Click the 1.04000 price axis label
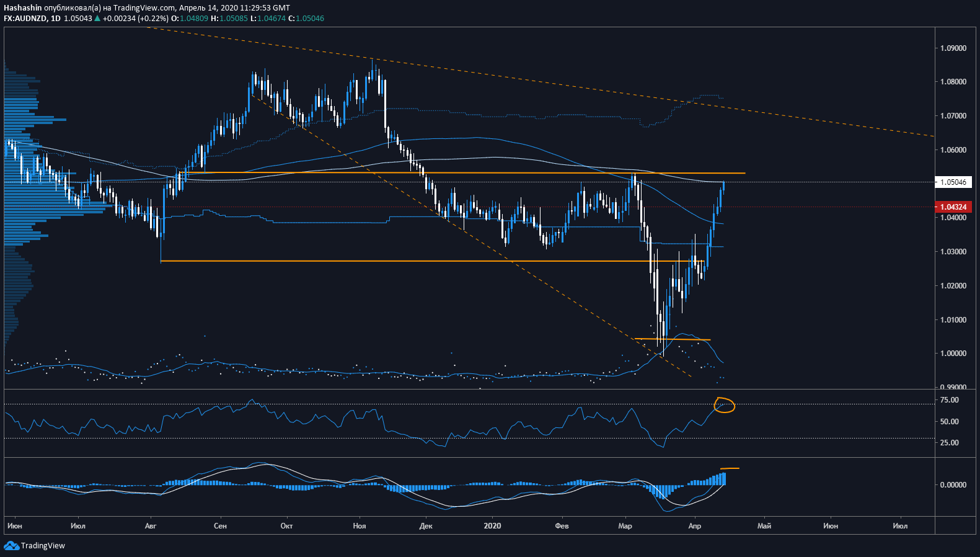Screen dimensions: 980x557 [953, 218]
